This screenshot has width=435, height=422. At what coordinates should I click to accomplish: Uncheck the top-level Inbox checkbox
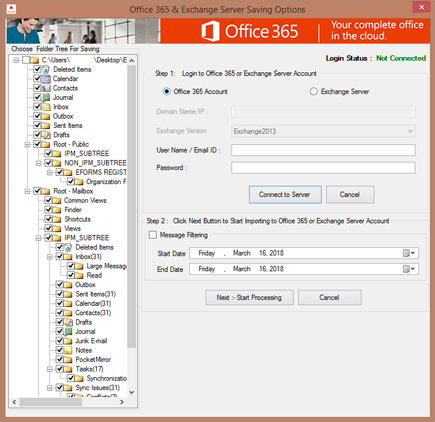(x=37, y=107)
